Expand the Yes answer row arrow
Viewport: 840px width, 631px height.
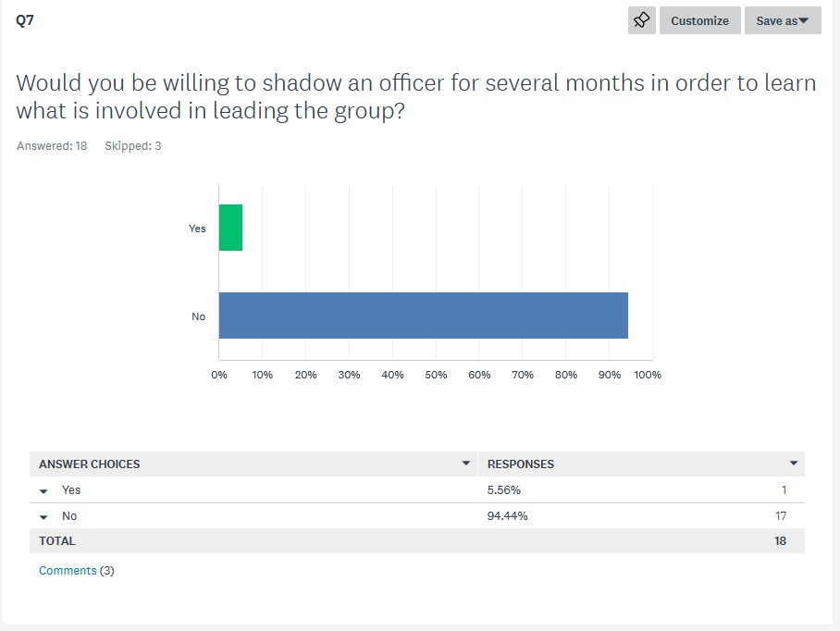(x=43, y=490)
